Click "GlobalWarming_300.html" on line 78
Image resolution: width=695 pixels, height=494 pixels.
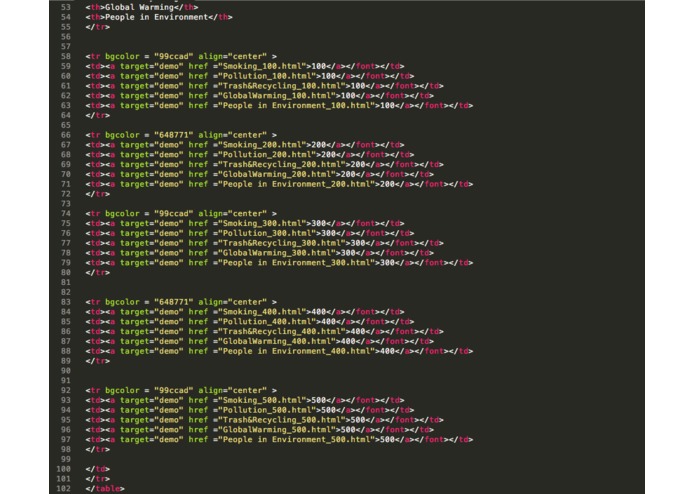[x=276, y=253]
